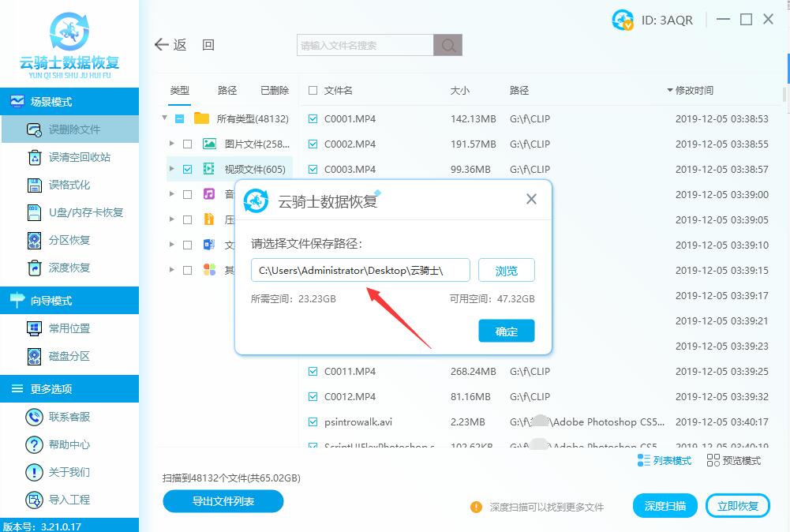
Task: Click the 路径 column header in file list
Action: pyautogui.click(x=519, y=90)
